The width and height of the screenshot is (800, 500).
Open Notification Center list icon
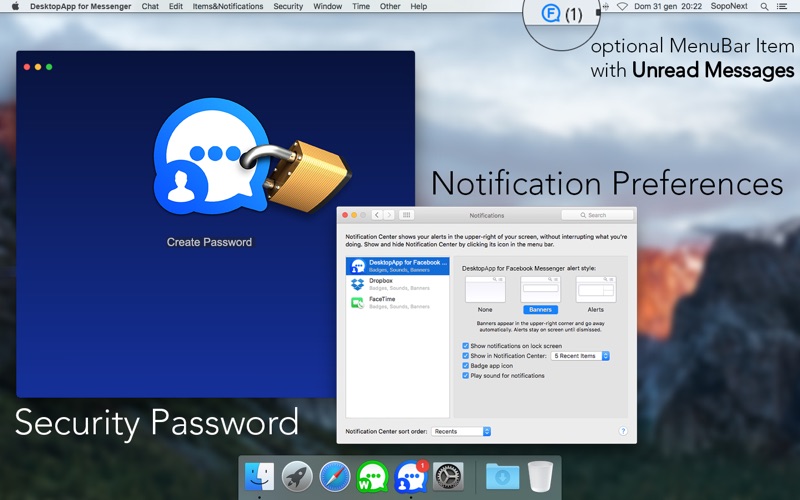782,7
